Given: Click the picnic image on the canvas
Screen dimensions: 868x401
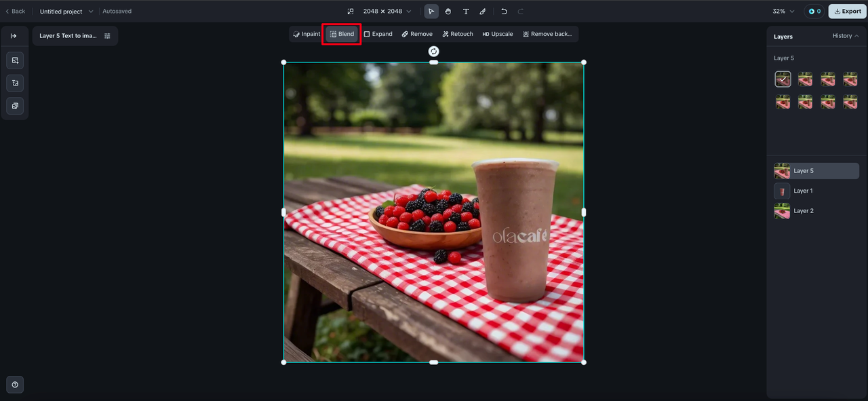Looking at the screenshot, I should click(x=434, y=212).
